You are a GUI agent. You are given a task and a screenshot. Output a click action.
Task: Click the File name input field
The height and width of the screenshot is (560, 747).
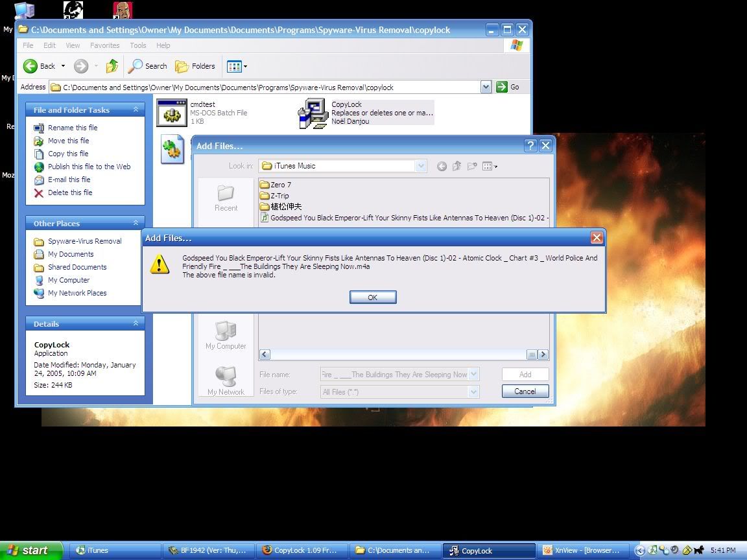394,374
